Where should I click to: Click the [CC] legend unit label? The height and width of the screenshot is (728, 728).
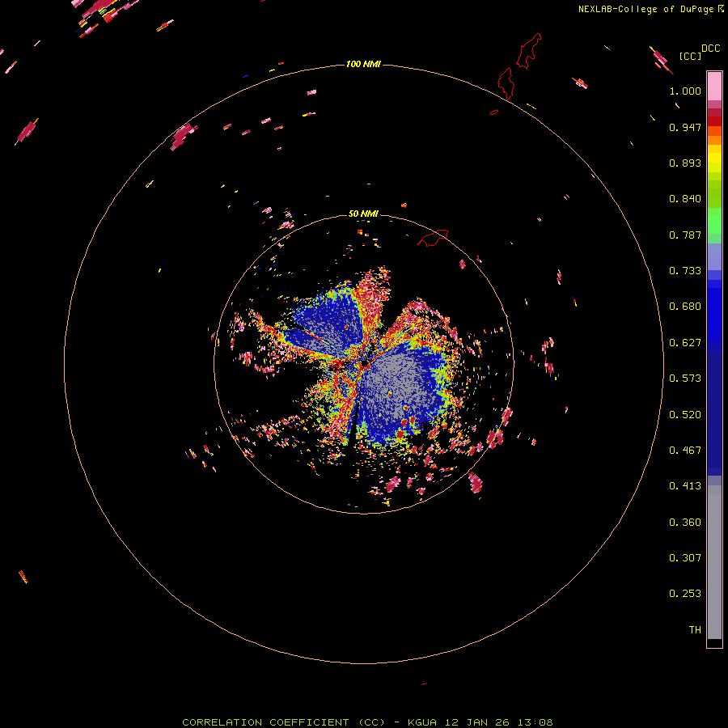tap(690, 57)
